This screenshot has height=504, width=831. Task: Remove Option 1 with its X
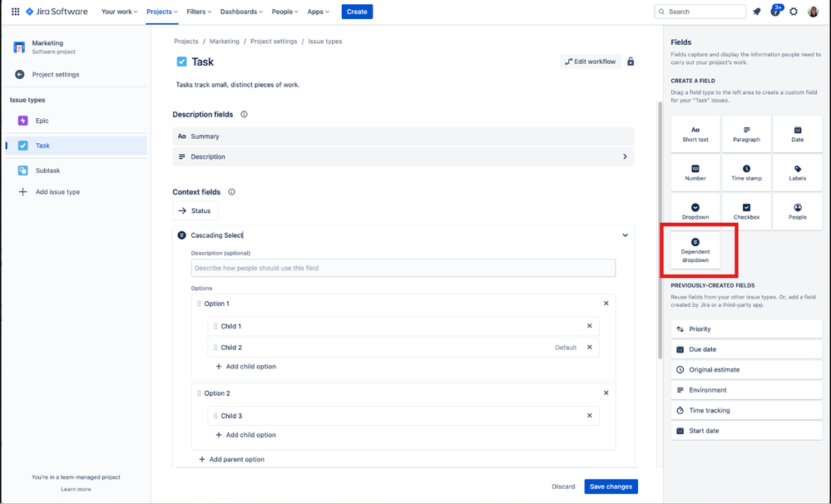(x=606, y=304)
